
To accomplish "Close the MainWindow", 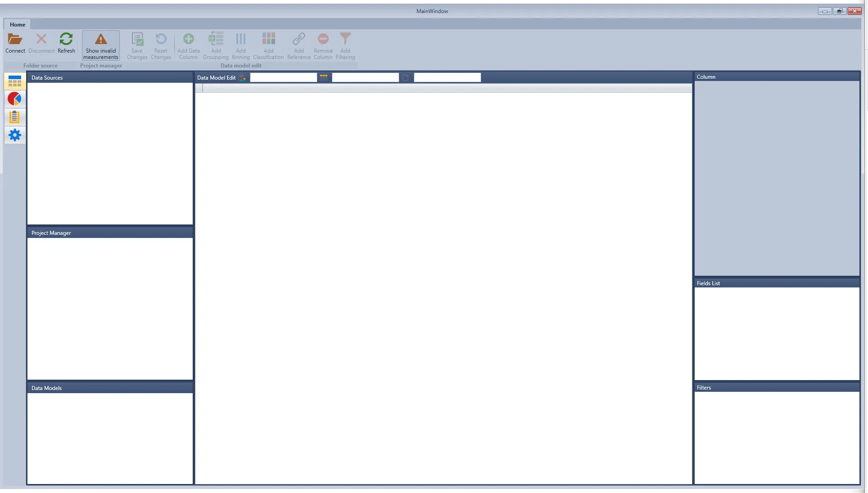I will (854, 11).
